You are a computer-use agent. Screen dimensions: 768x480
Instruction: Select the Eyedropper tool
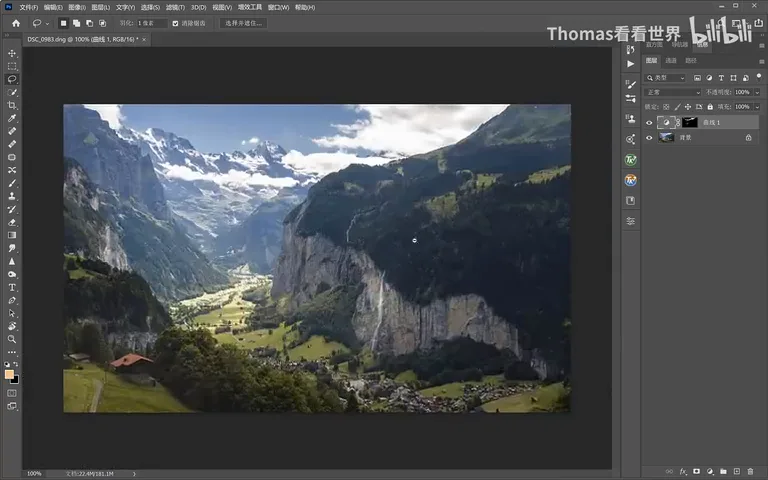(12, 118)
